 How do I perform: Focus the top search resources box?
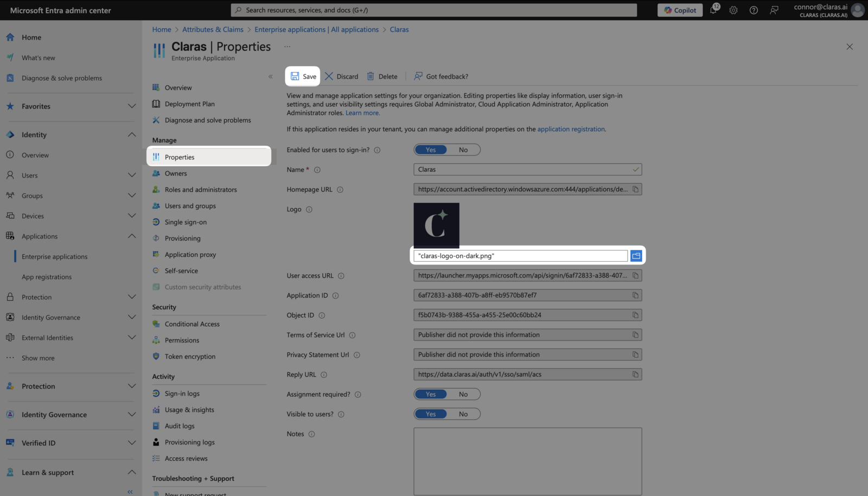tap(434, 10)
